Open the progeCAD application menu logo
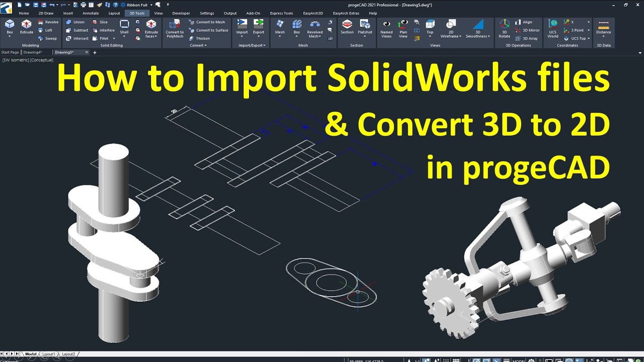This screenshot has width=644, height=362. (6, 8)
